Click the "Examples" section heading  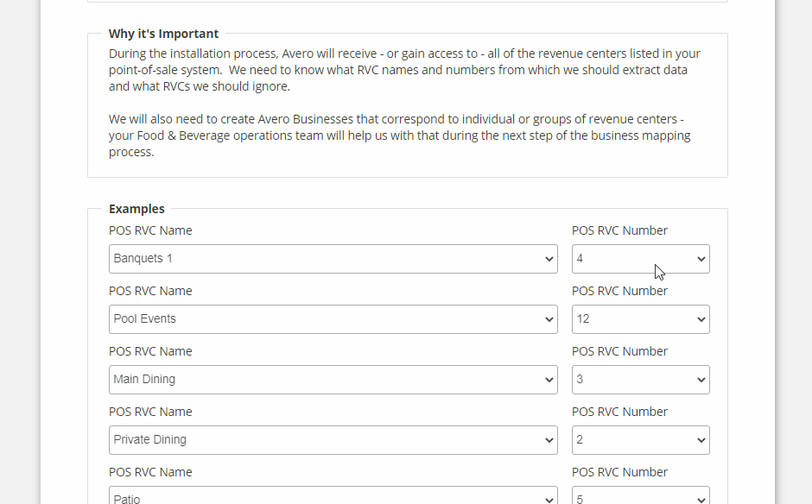tap(136, 209)
